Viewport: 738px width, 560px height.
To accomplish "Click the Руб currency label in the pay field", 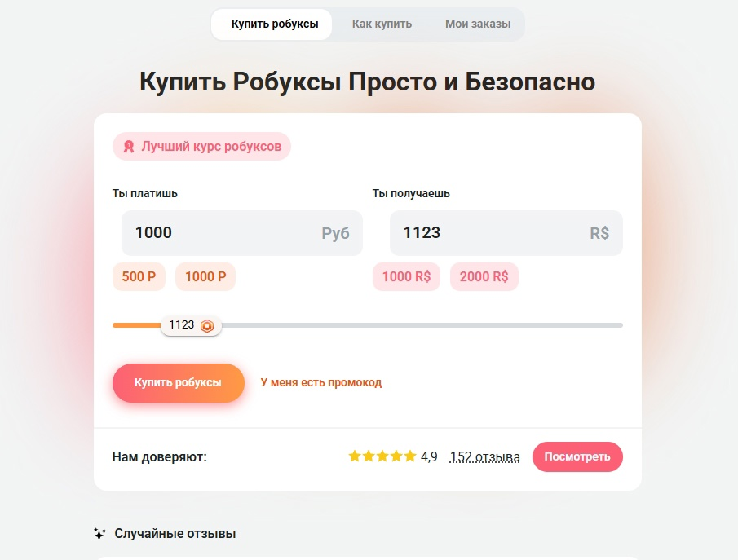I will (335, 234).
